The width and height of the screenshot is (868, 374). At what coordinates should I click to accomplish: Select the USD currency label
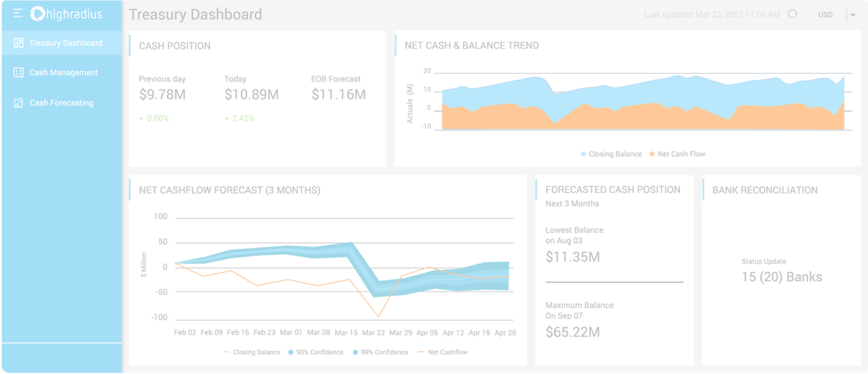[x=825, y=15]
